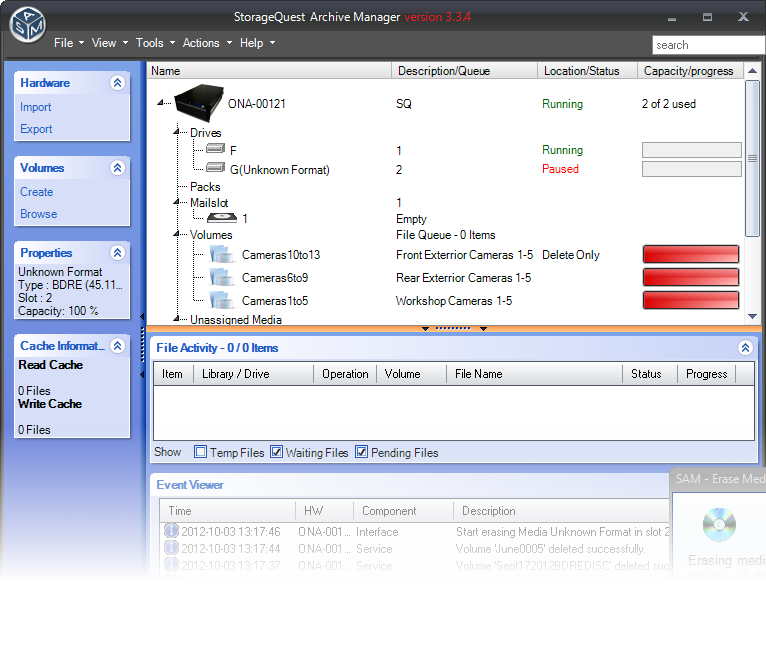Click the progress bar for paused drive G
Image resolution: width=766 pixels, height=651 pixels.
click(692, 169)
